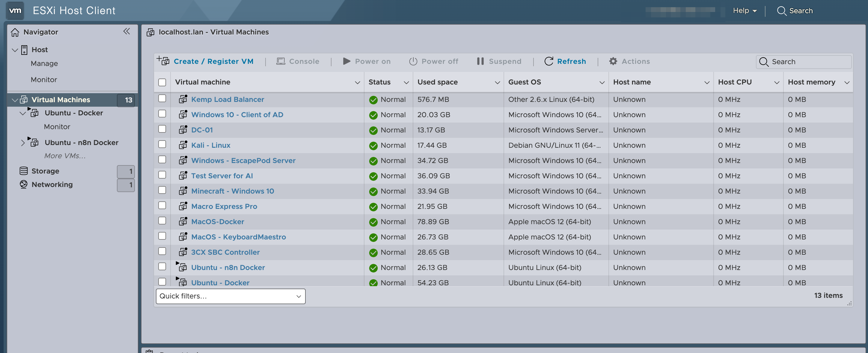Select the checkbox next to MacOS-Docker
The width and height of the screenshot is (868, 353).
coord(162,221)
